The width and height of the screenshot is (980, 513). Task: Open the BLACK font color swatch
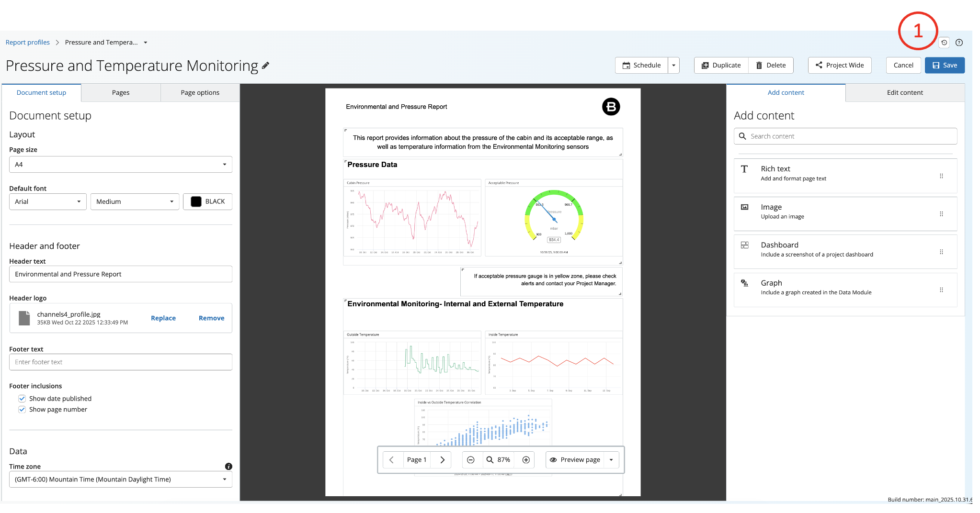pos(208,202)
